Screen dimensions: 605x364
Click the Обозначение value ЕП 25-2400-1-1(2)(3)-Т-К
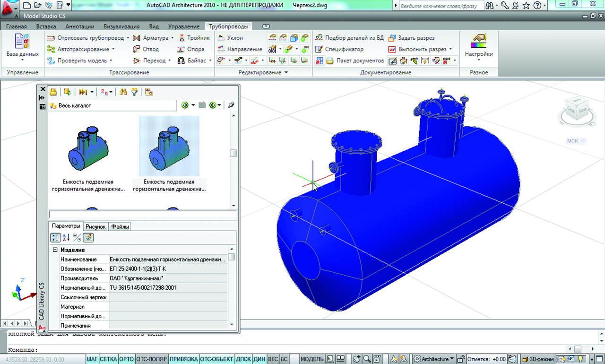tap(168, 269)
